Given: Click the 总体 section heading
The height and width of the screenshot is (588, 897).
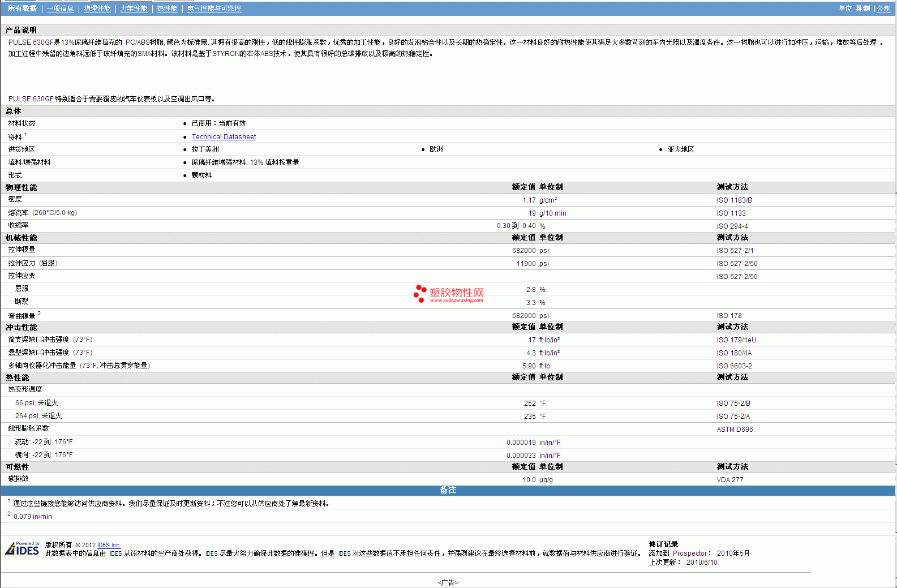Looking at the screenshot, I should (14, 111).
